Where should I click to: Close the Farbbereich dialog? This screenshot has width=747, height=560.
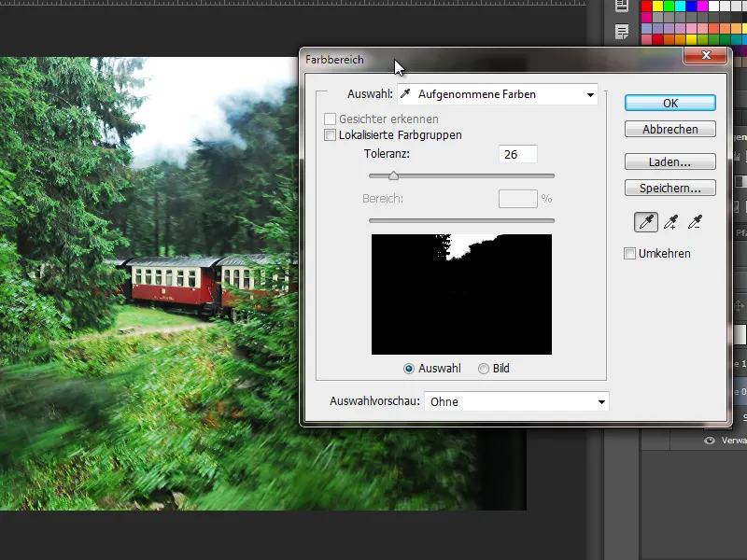click(706, 55)
